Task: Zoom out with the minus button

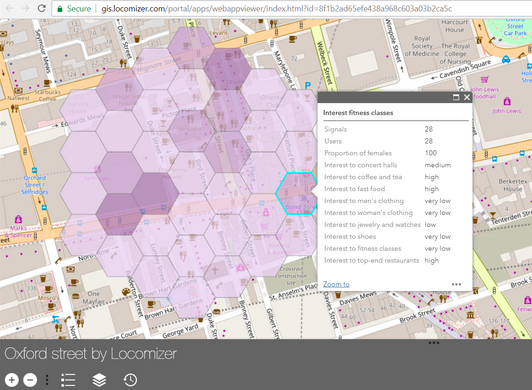Action: click(x=30, y=379)
